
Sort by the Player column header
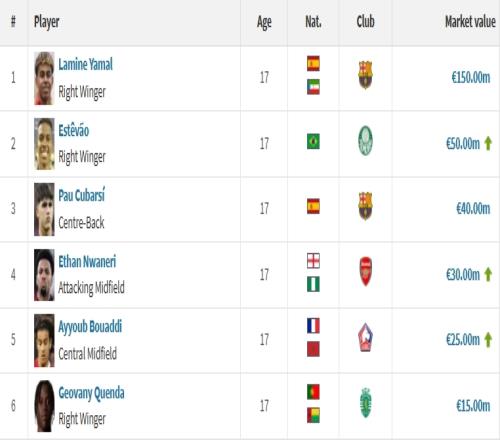47,22
